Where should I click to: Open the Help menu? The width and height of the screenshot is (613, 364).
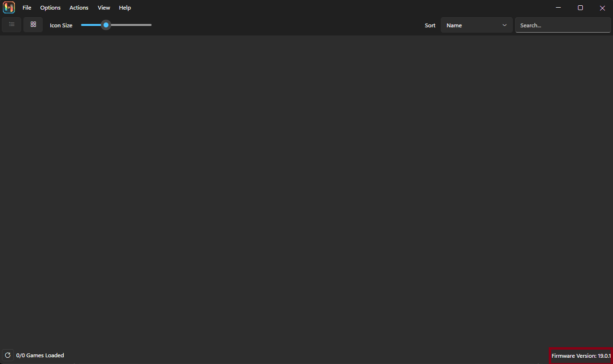[x=125, y=8]
